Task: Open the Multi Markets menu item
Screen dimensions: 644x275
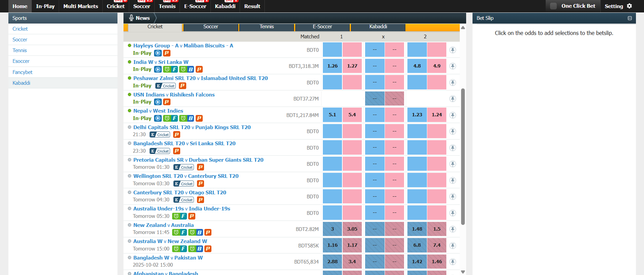Action: (81, 6)
